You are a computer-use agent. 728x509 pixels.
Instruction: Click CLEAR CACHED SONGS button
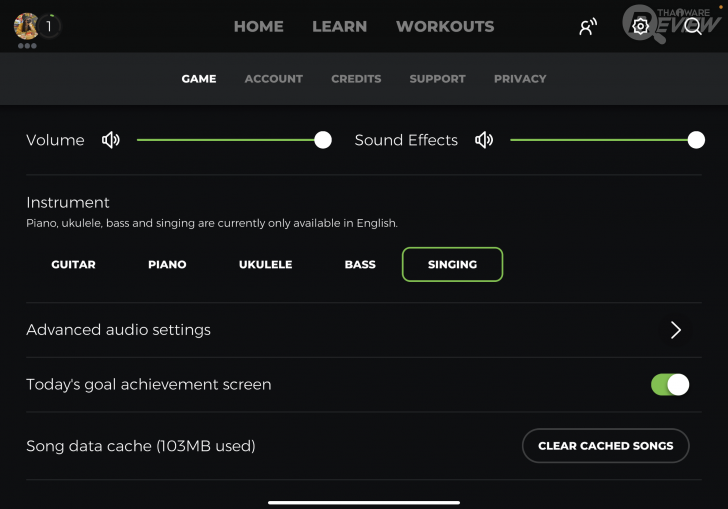(605, 446)
